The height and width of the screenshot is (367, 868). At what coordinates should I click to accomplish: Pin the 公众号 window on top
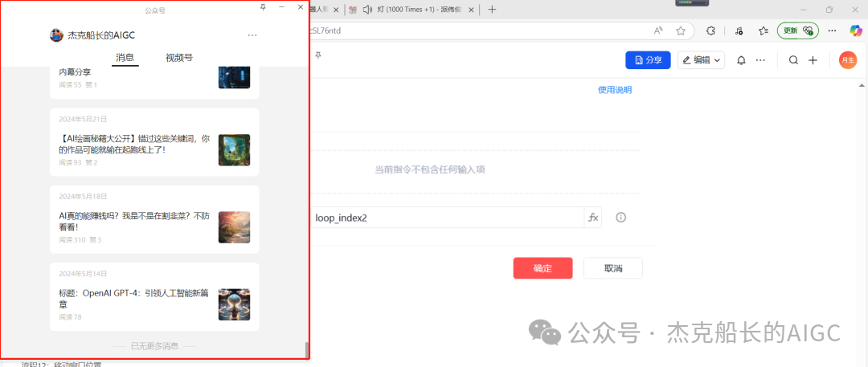click(263, 6)
